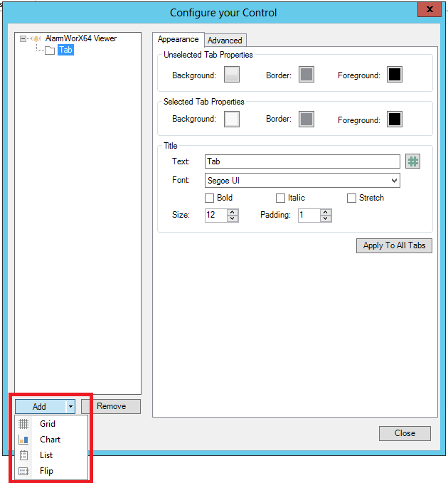The width and height of the screenshot is (448, 483).
Task: Click the Remove button
Action: (111, 406)
